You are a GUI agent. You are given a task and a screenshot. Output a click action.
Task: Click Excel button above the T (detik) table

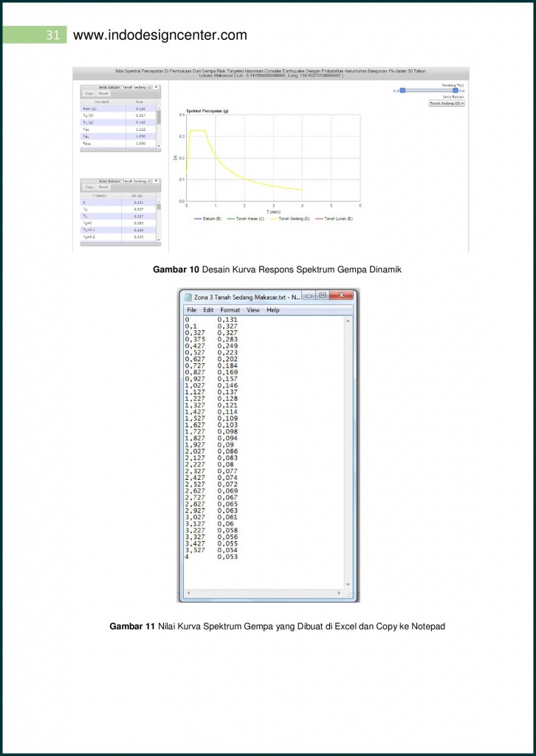pos(103,187)
